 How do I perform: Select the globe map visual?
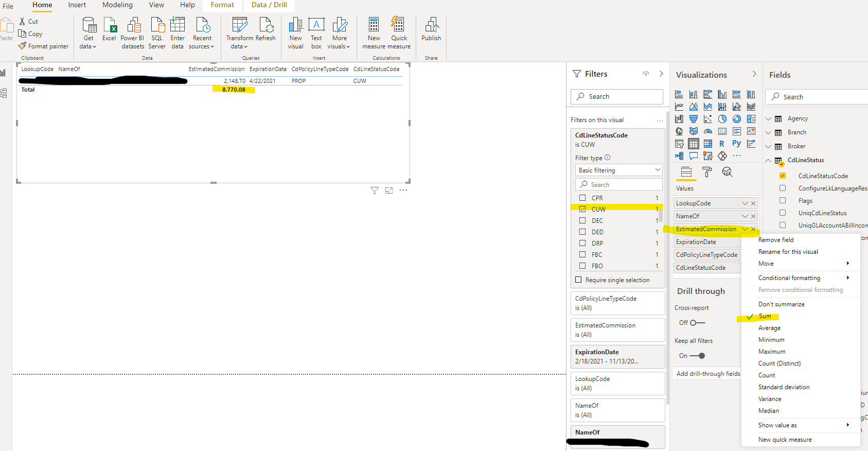(679, 131)
